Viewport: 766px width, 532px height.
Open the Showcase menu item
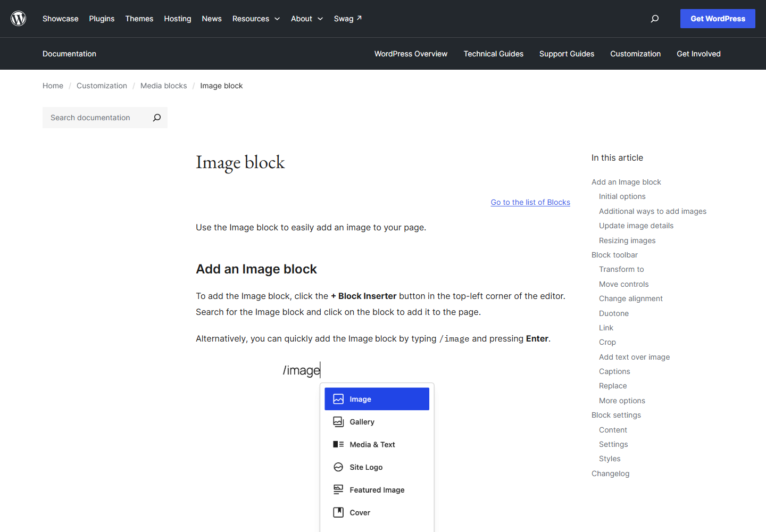[x=61, y=19]
